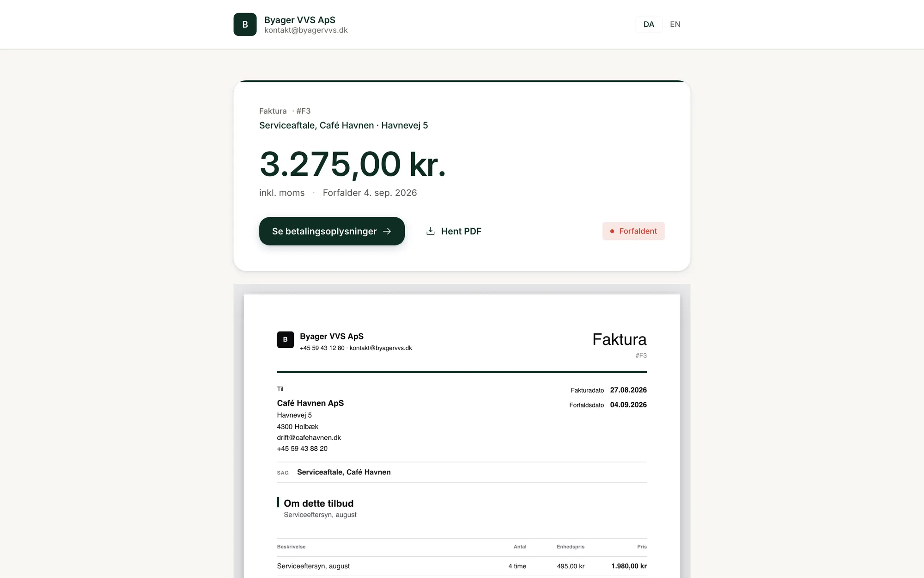Image resolution: width=924 pixels, height=578 pixels.
Task: Select 'Forfalder 4. sep. 2026' text
Action: tap(370, 193)
